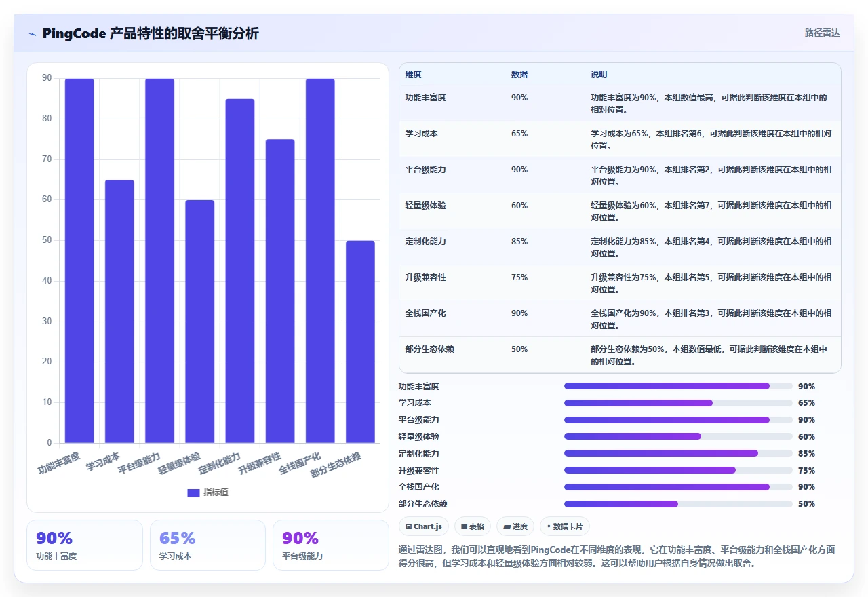868x597 pixels.
Task: Click the 路径雷达 label in the header
Action: 823,33
